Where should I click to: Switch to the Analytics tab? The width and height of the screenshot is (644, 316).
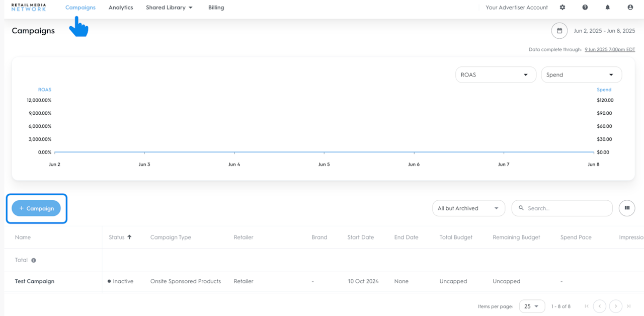121,8
